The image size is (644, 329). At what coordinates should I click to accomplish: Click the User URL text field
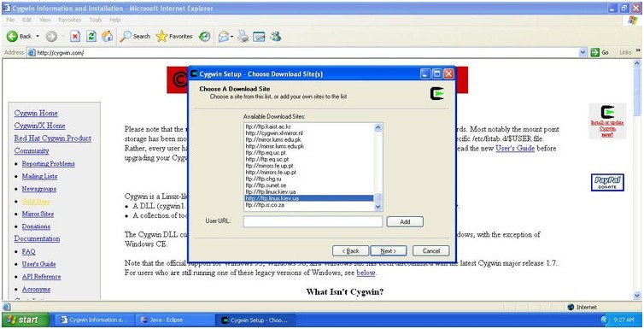click(x=313, y=222)
